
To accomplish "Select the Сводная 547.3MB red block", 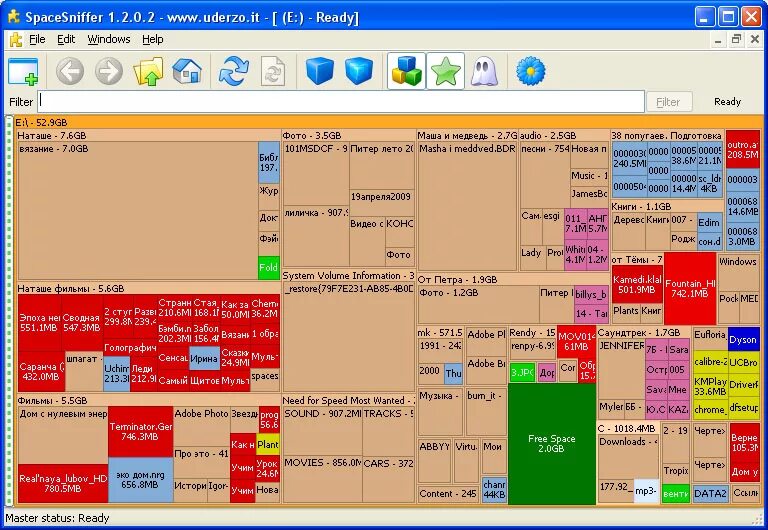I will click(x=82, y=322).
